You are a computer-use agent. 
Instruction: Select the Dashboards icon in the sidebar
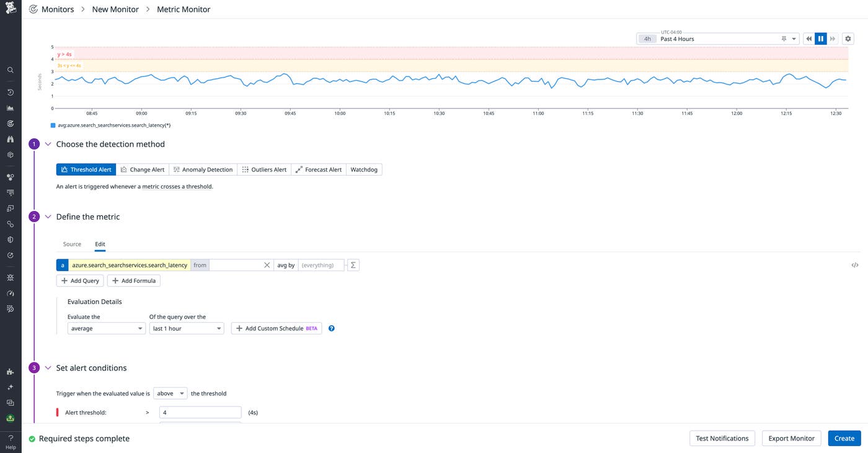click(10, 107)
